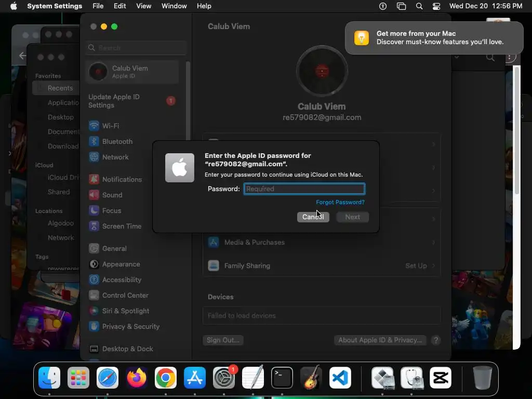532x399 pixels.
Task: Click the profile picture avatar
Action: coord(322,71)
